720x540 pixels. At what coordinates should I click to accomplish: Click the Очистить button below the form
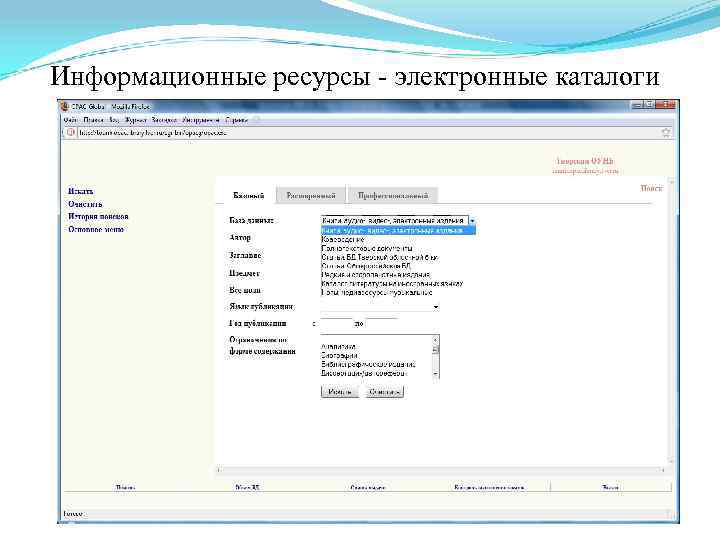385,392
